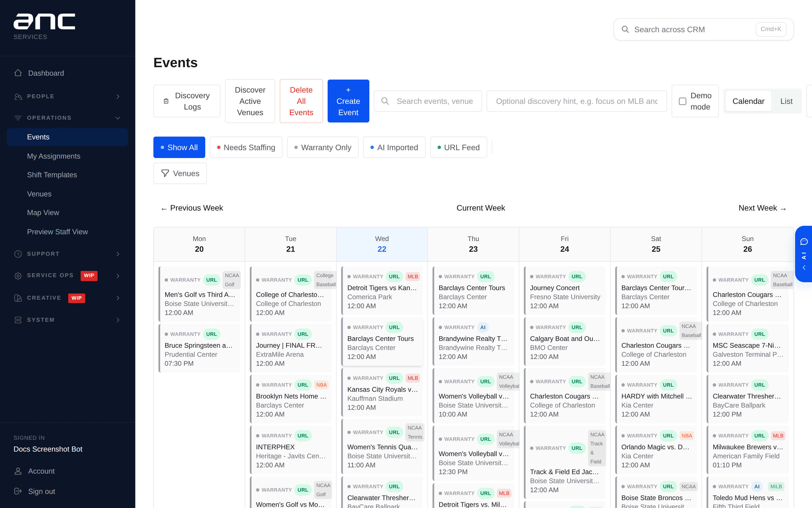
Task: Click the Sign out door icon
Action: point(18,491)
